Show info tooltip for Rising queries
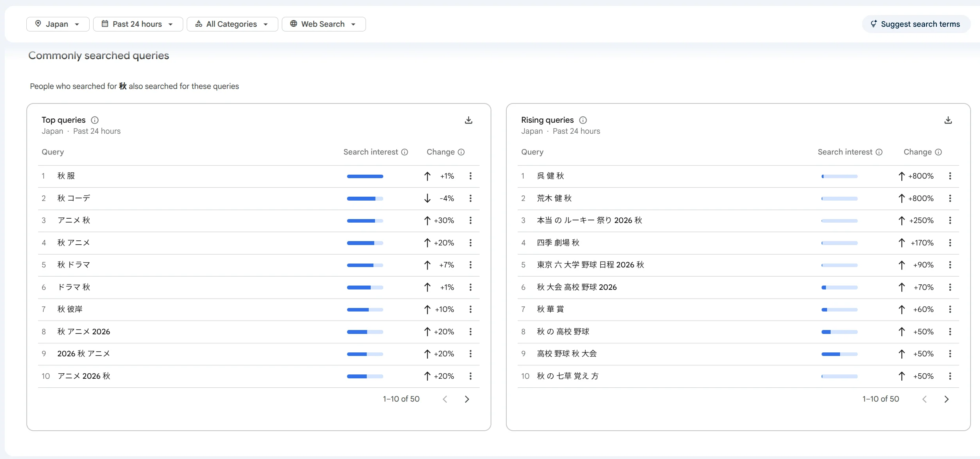980x459 pixels. (x=583, y=120)
